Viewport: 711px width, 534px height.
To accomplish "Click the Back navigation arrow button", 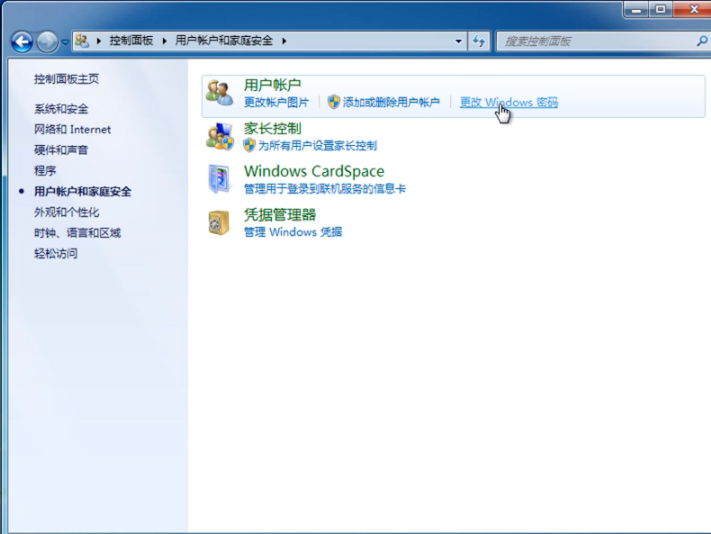I will (x=22, y=42).
